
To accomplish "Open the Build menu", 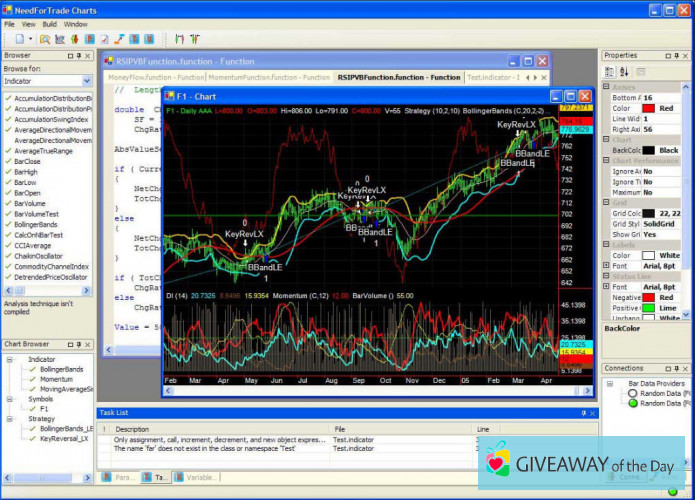I will (x=50, y=23).
